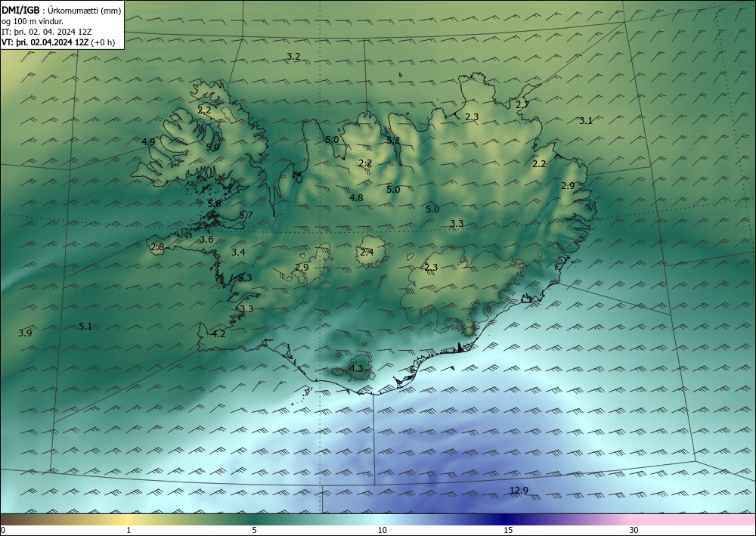This screenshot has height=536, width=756.
Task: Pick the dark navy segment of the color bar
Action: point(507,519)
